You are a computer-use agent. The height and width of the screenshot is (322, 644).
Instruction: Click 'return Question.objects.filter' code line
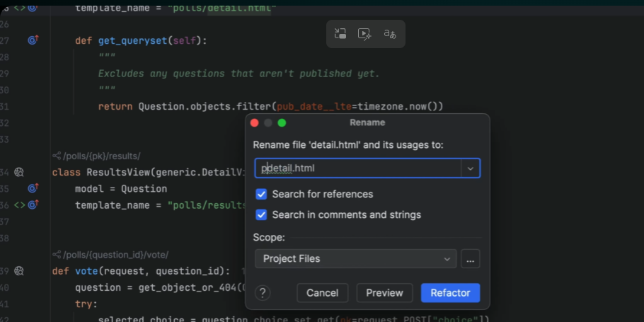coord(185,106)
